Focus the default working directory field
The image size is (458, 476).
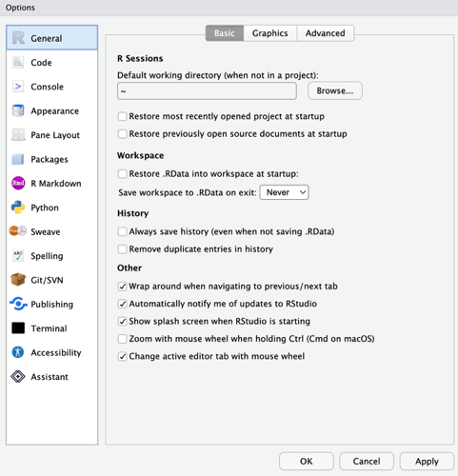coord(207,91)
